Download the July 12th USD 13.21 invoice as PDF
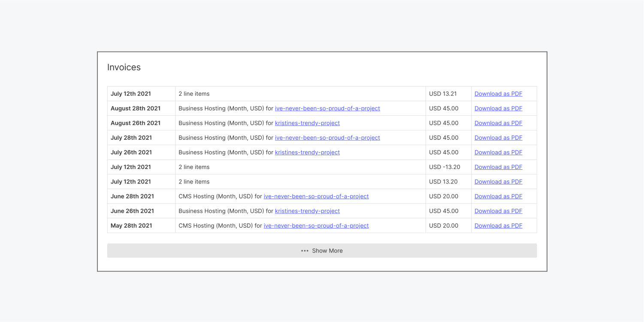This screenshot has width=644, height=322. click(x=498, y=93)
